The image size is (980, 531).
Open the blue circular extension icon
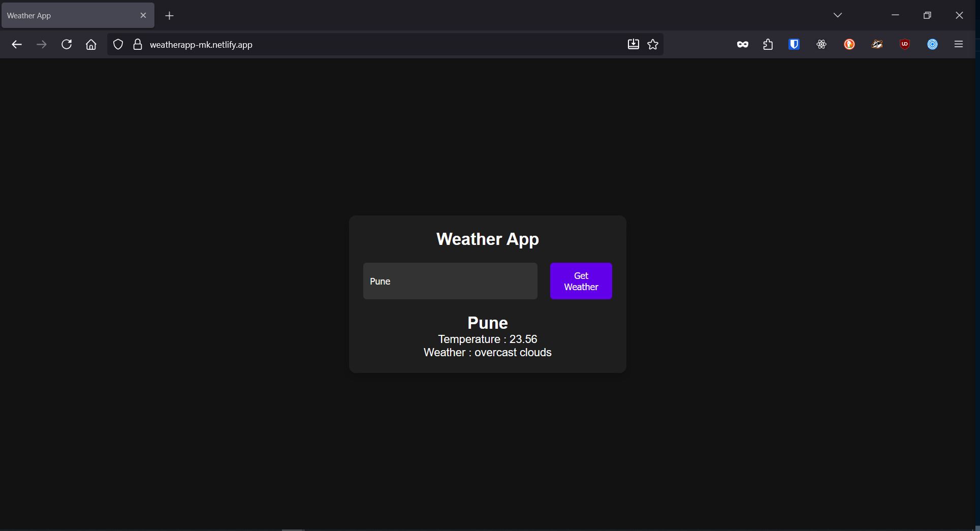coord(932,44)
